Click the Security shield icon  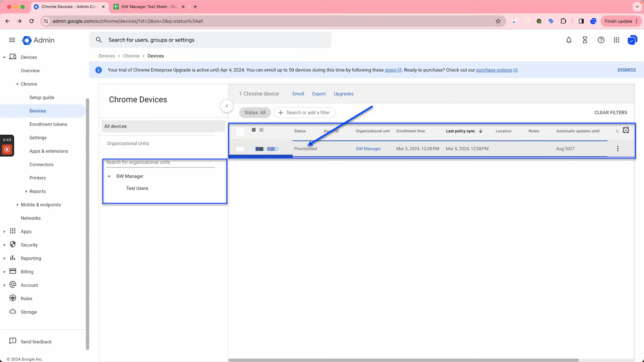[x=13, y=245]
